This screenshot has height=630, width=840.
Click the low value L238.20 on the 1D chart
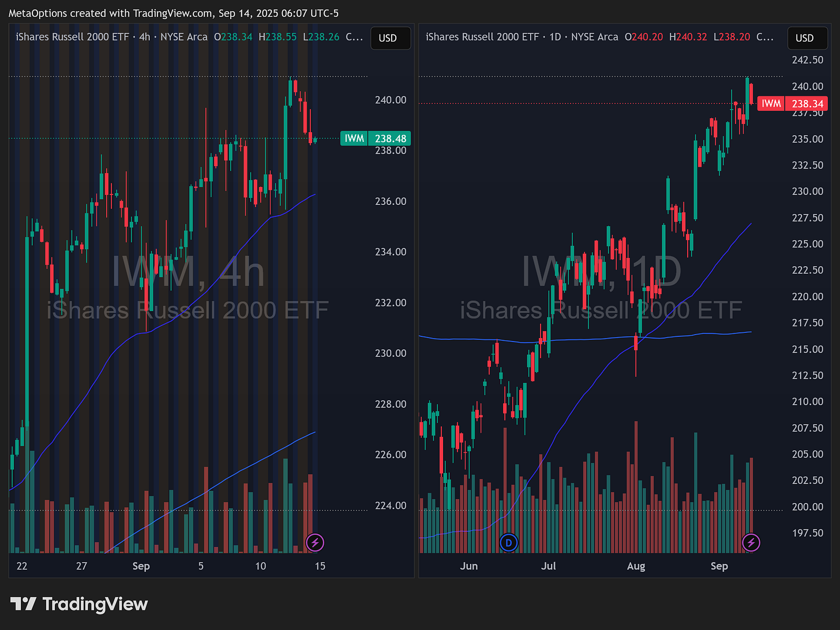point(732,37)
